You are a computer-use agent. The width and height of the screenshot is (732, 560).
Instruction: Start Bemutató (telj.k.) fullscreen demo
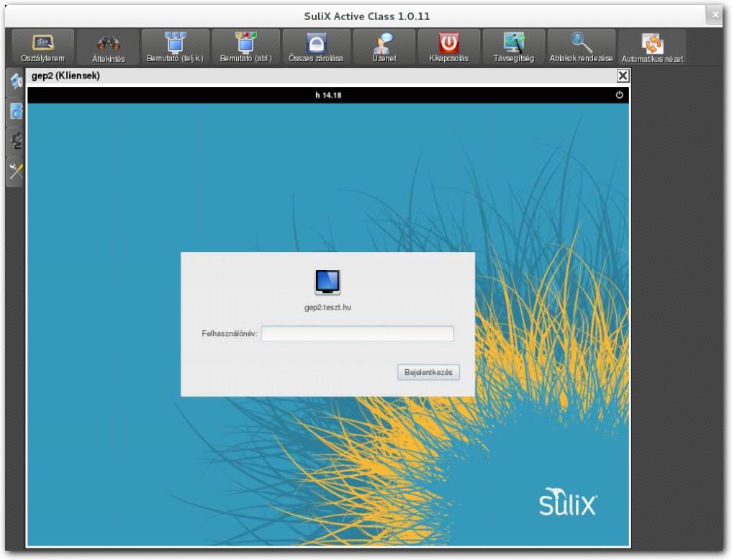(175, 47)
